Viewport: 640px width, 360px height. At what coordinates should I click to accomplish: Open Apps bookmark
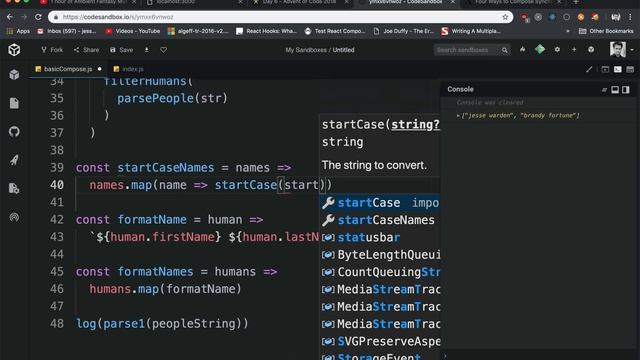(18, 31)
